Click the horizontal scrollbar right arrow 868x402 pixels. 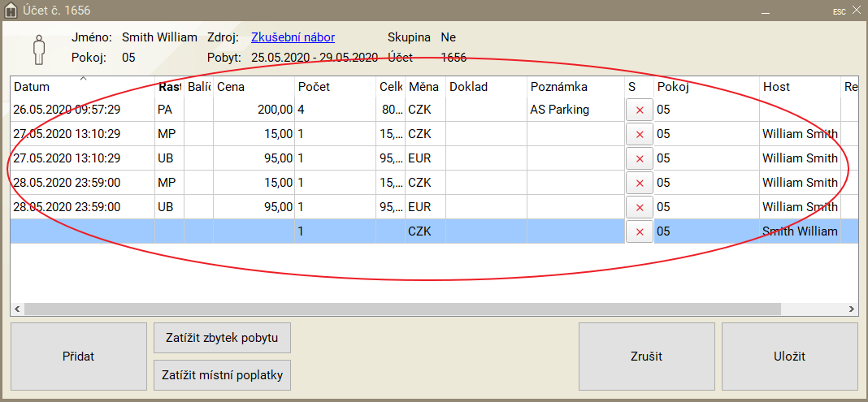851,309
